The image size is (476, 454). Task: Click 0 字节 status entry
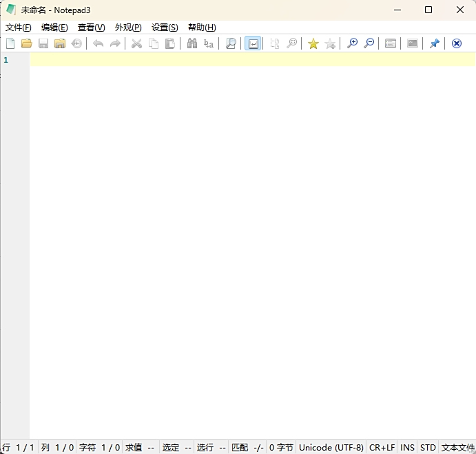click(281, 447)
